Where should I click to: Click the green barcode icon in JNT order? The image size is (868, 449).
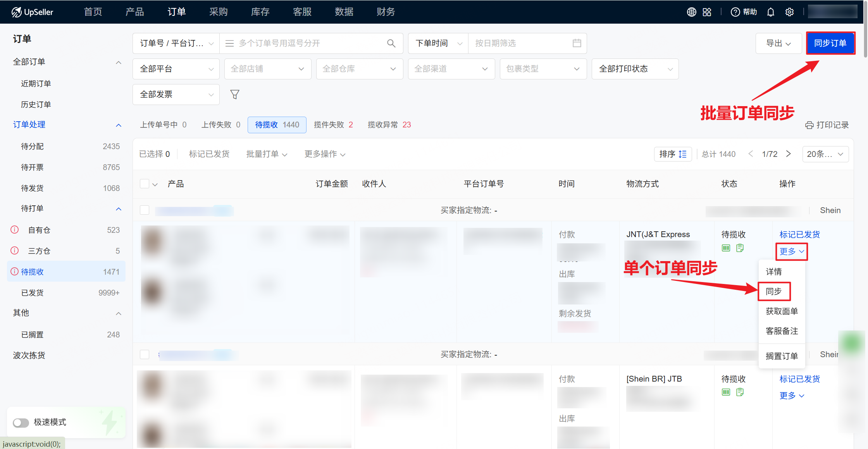pyautogui.click(x=726, y=248)
